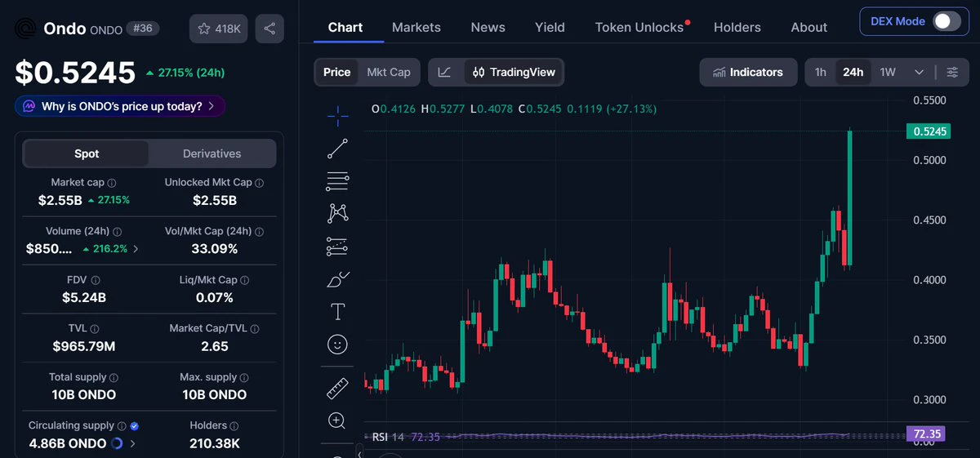Set chart interval to 1W

click(x=888, y=72)
